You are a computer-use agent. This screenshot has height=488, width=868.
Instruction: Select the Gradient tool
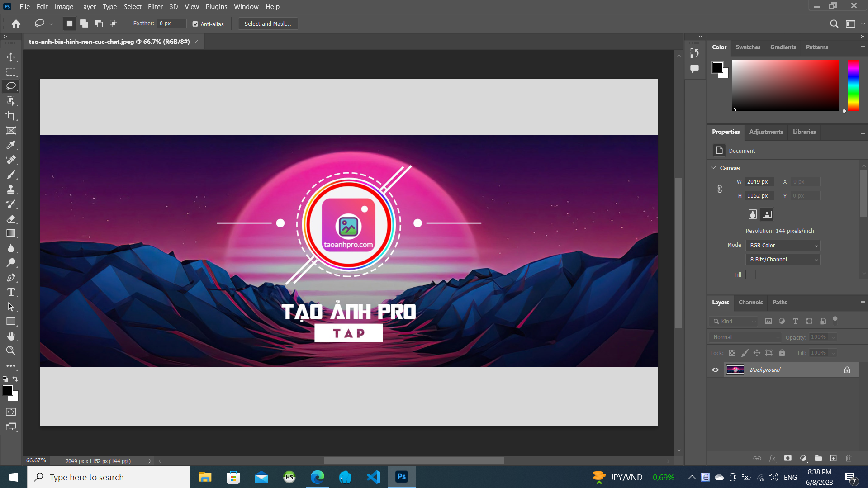pyautogui.click(x=11, y=233)
